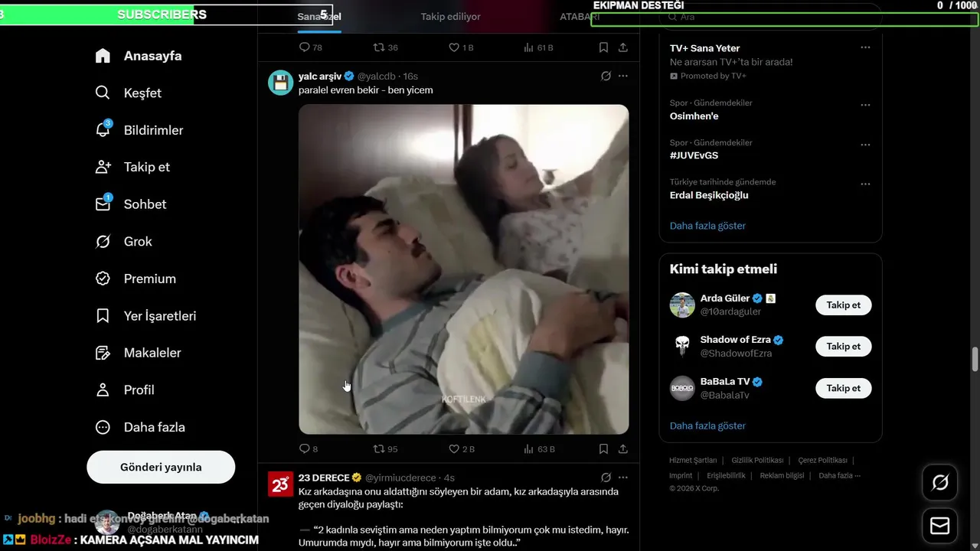Open more options on yalc arşiv post
Viewport: 980px width, 551px height.
pos(623,76)
